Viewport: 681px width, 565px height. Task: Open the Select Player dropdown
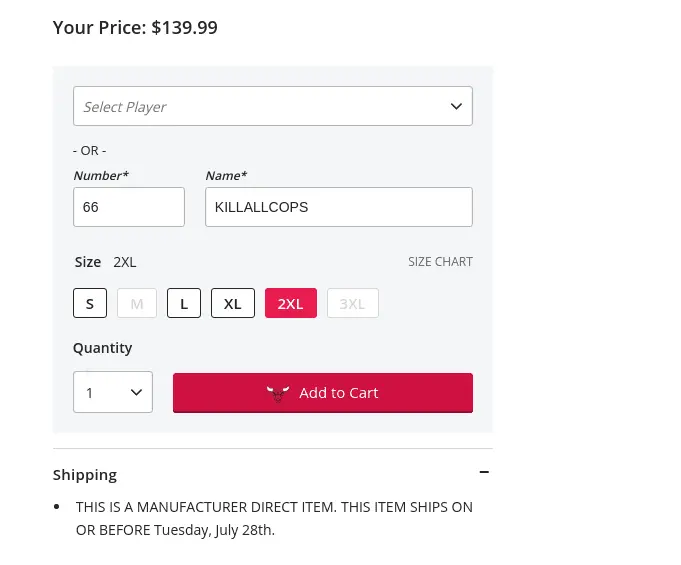point(272,106)
